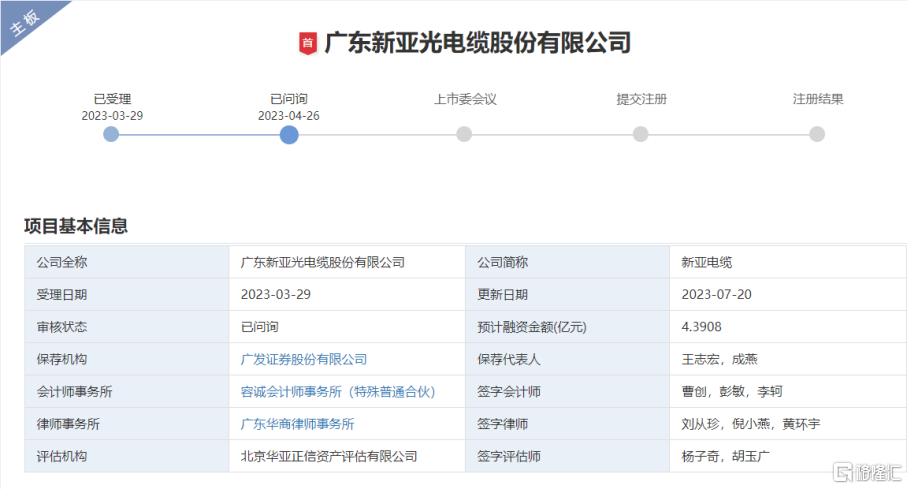Select the 已受理 timeline node

click(x=111, y=134)
